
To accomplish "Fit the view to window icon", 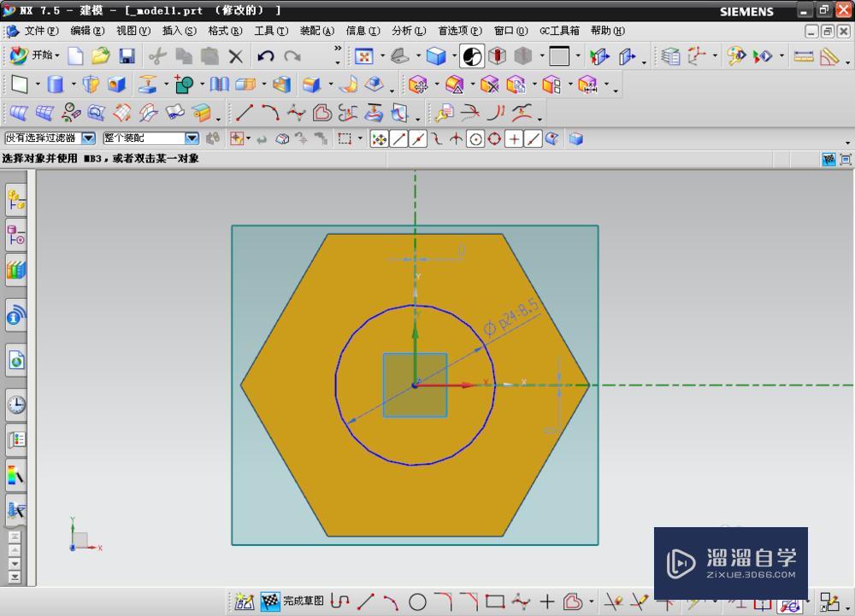I will [x=363, y=56].
